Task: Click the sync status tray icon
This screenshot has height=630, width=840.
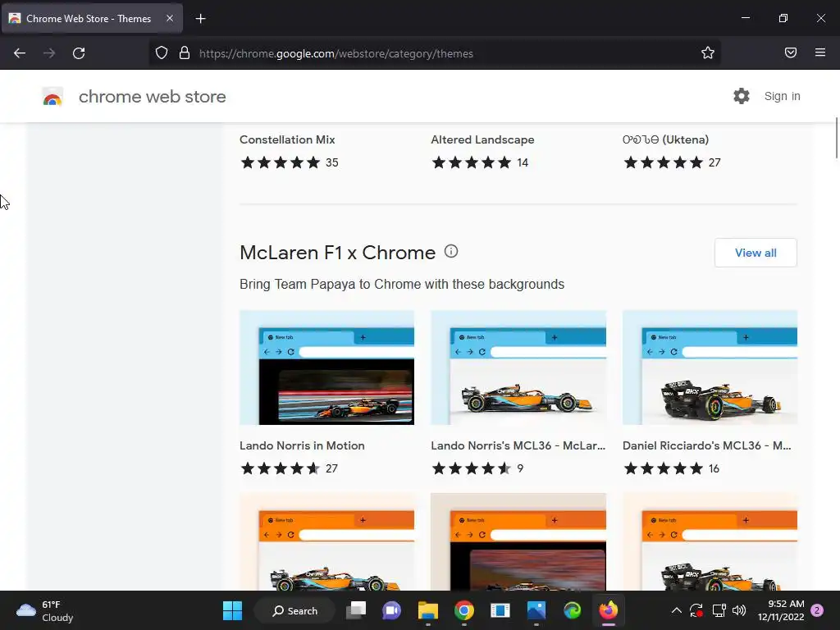Action: [x=696, y=610]
